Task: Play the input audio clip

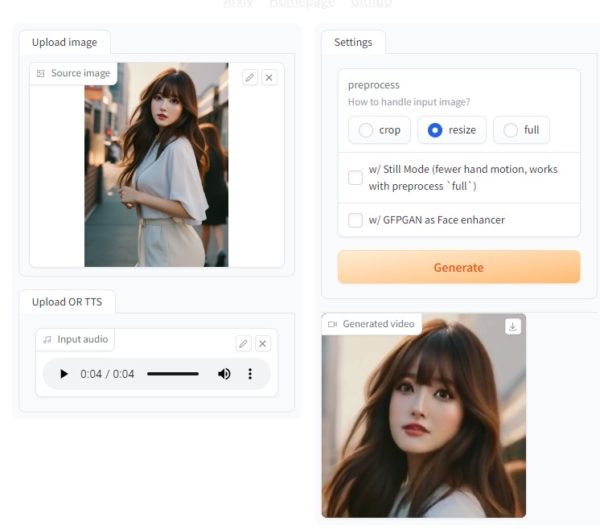Action: pos(64,374)
